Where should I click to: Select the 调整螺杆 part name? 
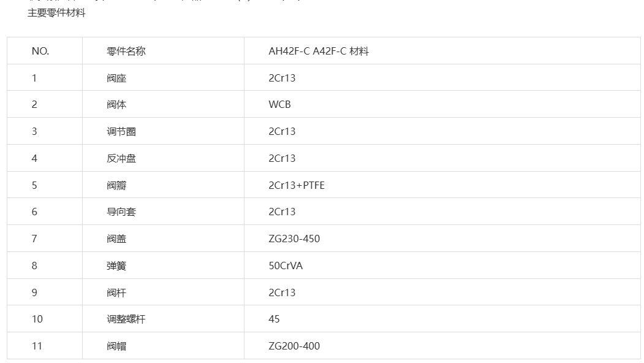pos(126,319)
